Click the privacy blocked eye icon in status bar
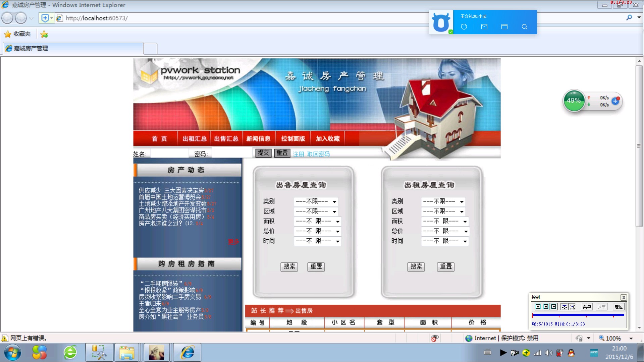This screenshot has width=644, height=362. click(x=435, y=338)
